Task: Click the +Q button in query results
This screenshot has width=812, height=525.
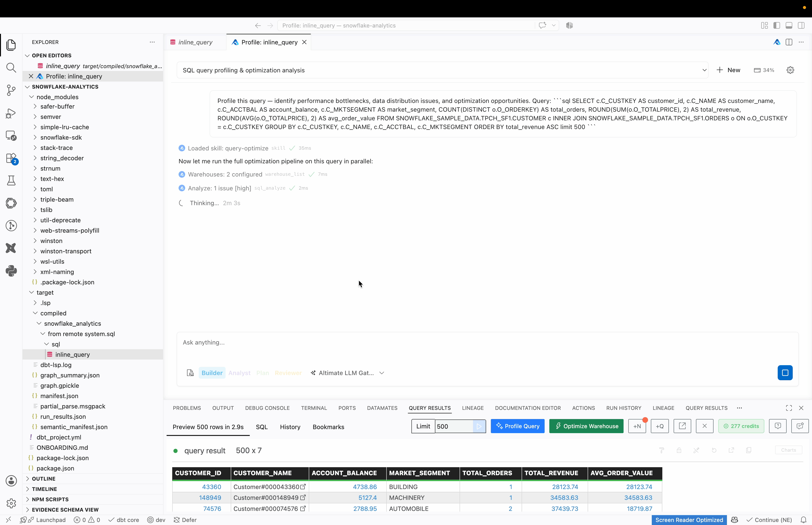Action: pos(660,426)
